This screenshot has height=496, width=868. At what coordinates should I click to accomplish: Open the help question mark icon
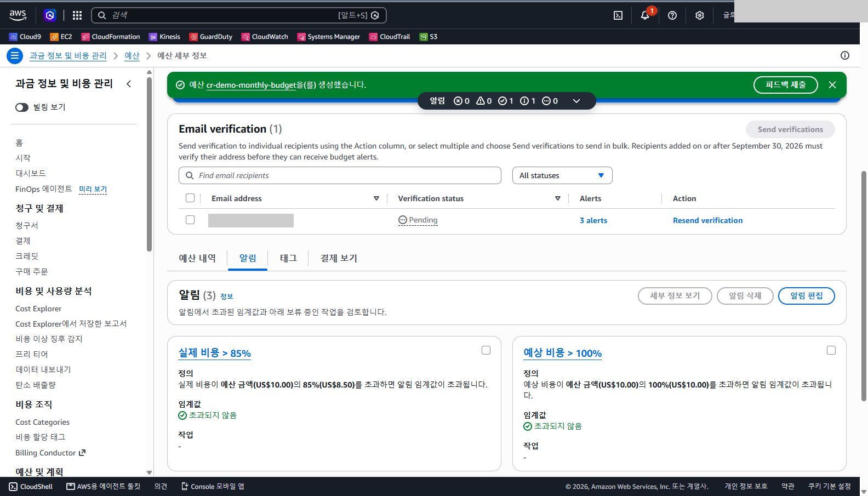672,15
